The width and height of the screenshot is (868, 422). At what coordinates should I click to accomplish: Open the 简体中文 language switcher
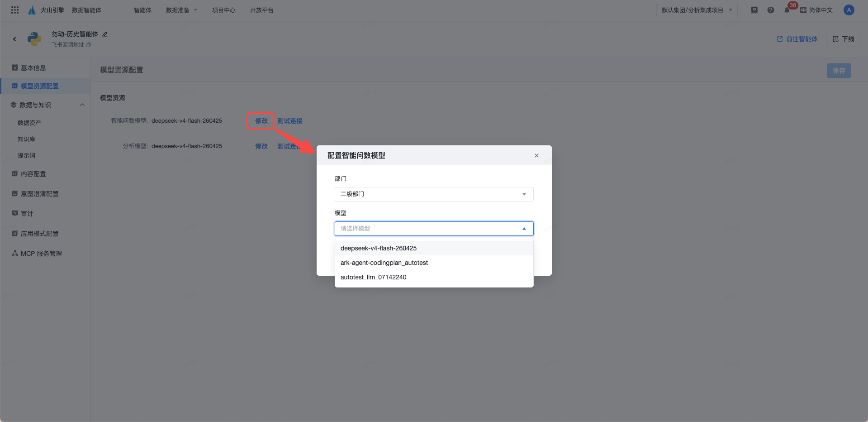[816, 10]
